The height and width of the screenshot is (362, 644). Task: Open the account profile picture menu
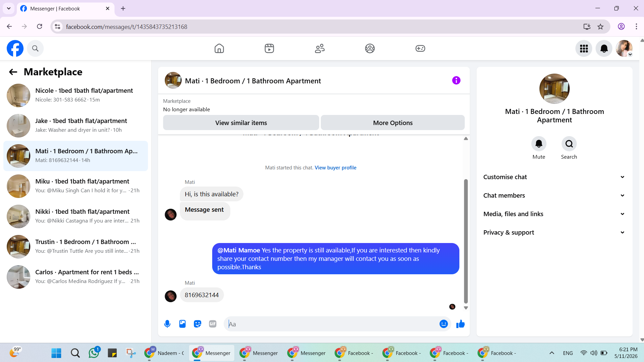pyautogui.click(x=624, y=48)
